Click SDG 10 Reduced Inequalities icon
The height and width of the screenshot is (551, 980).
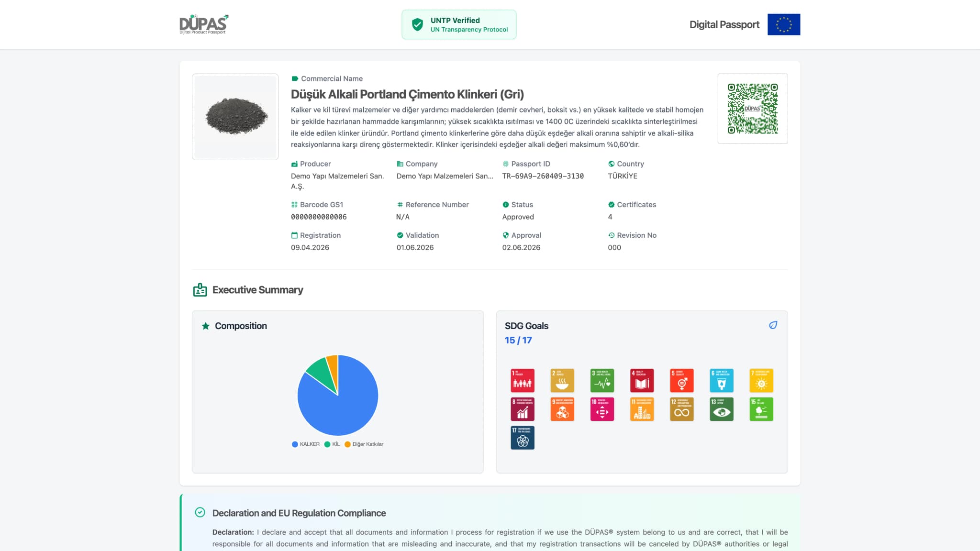(602, 409)
